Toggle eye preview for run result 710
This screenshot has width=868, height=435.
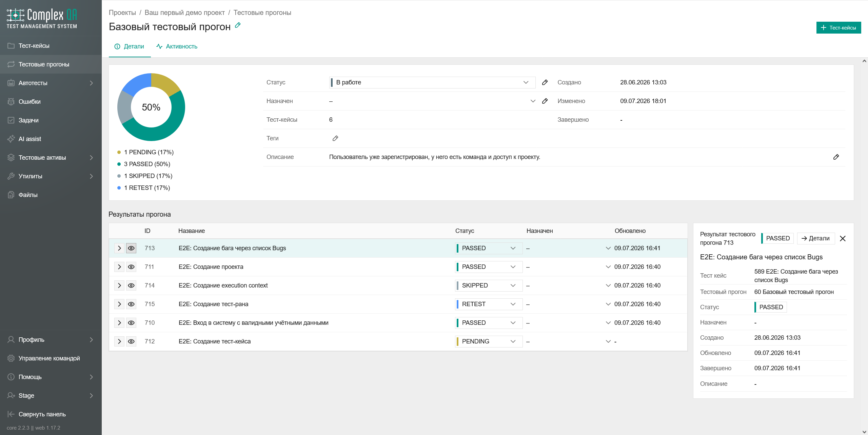(x=131, y=323)
